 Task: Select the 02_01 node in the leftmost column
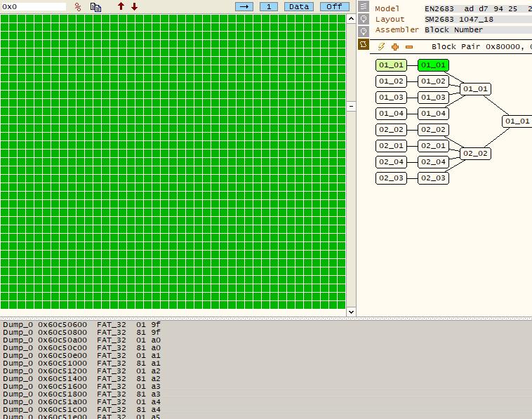pos(391,146)
